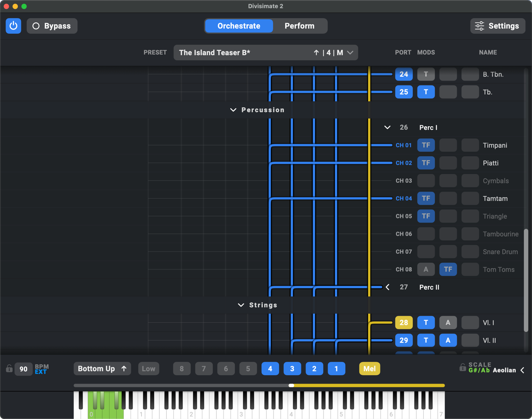Click the power icon in the top-left corner
The height and width of the screenshot is (419, 532).
pos(13,25)
